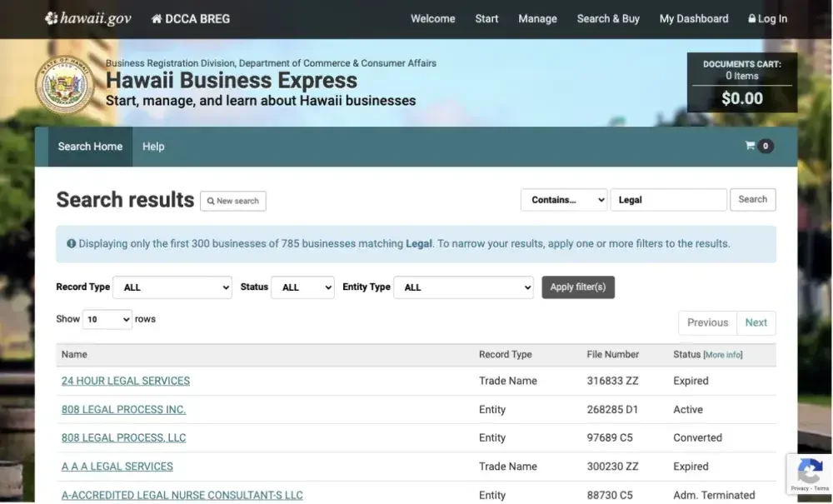Click the Adm. Terminated status cell
833x504 pixels.
coord(714,495)
